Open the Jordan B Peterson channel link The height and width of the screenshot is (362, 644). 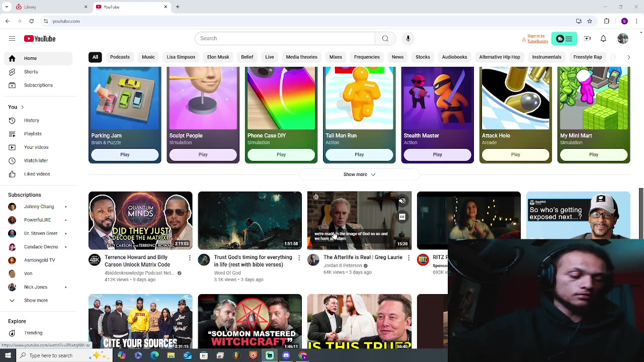(343, 265)
